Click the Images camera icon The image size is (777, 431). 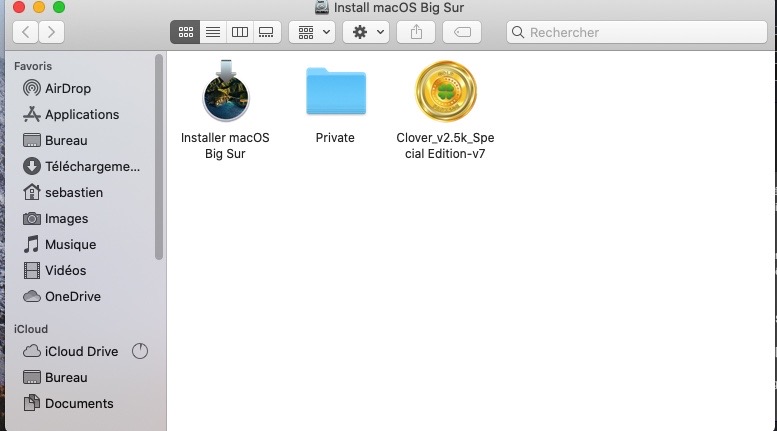(32, 218)
